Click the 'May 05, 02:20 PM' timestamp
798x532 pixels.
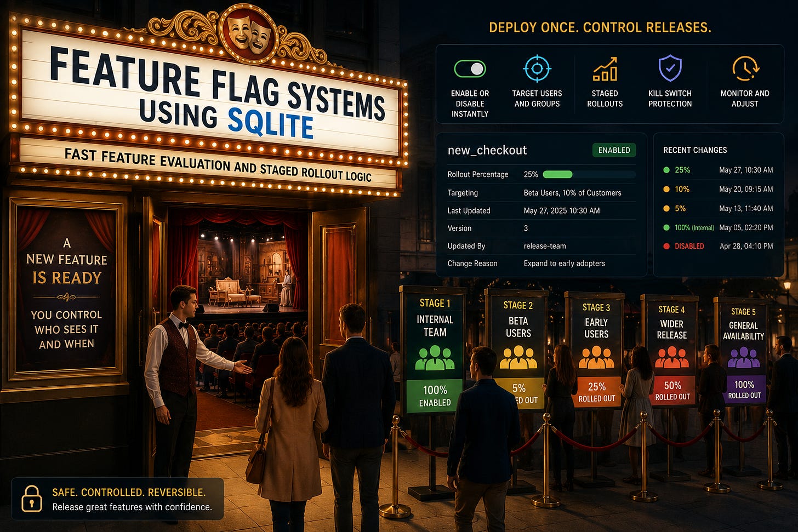pyautogui.click(x=746, y=227)
